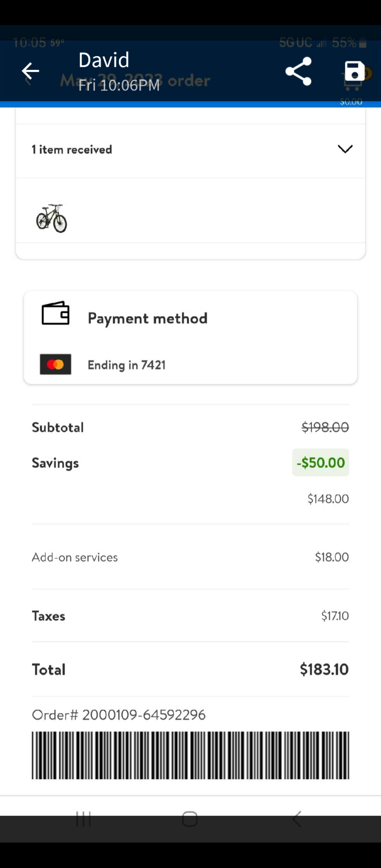Tap the Mastercard logo icon
This screenshot has width=381, height=868.
[56, 365]
